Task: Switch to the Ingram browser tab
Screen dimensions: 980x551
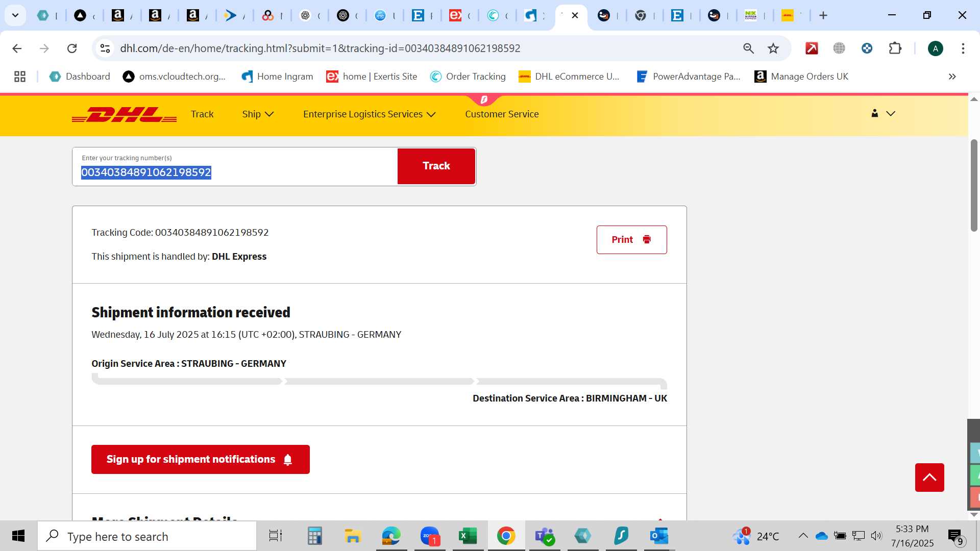Action: click(x=535, y=15)
